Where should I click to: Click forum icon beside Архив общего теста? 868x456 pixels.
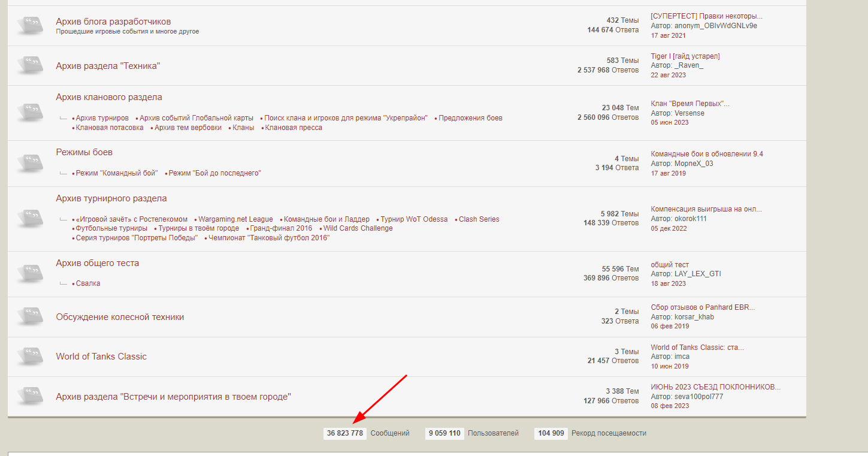(x=30, y=273)
